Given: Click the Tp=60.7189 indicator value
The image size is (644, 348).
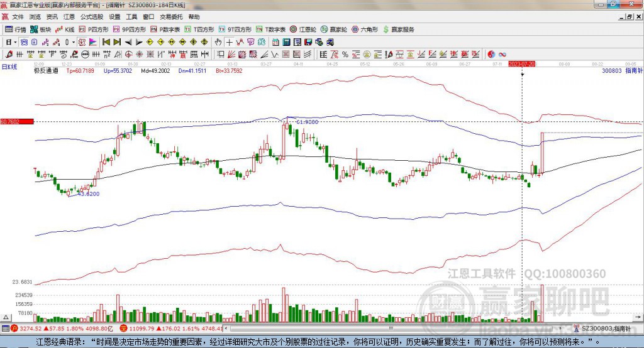Looking at the screenshot, I should tap(80, 70).
